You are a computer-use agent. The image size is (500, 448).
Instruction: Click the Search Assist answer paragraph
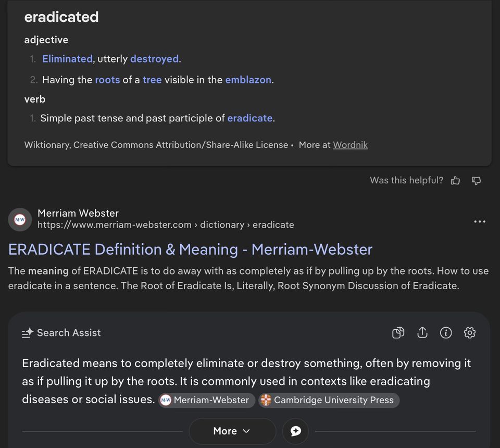click(246, 381)
